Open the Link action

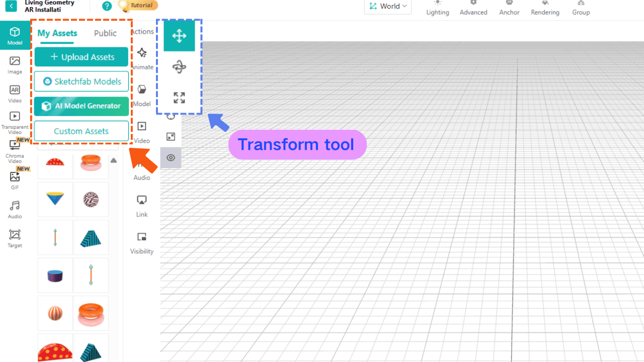point(142,206)
